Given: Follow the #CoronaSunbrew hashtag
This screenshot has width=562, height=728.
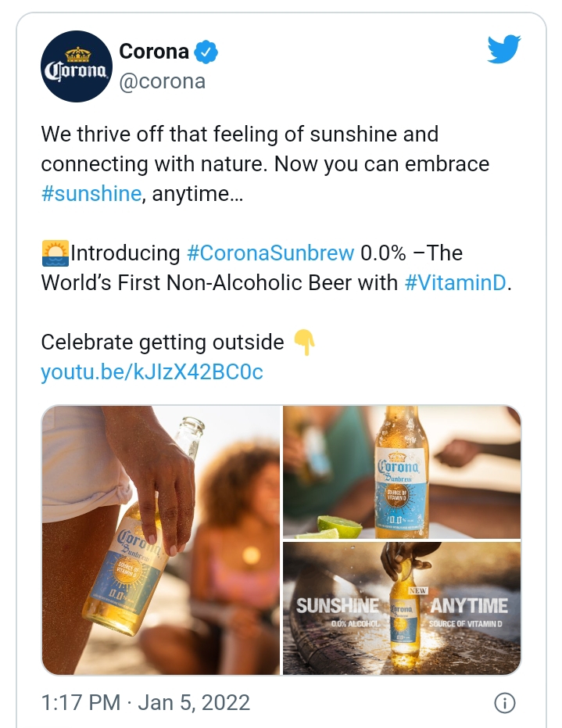Looking at the screenshot, I should (x=270, y=253).
